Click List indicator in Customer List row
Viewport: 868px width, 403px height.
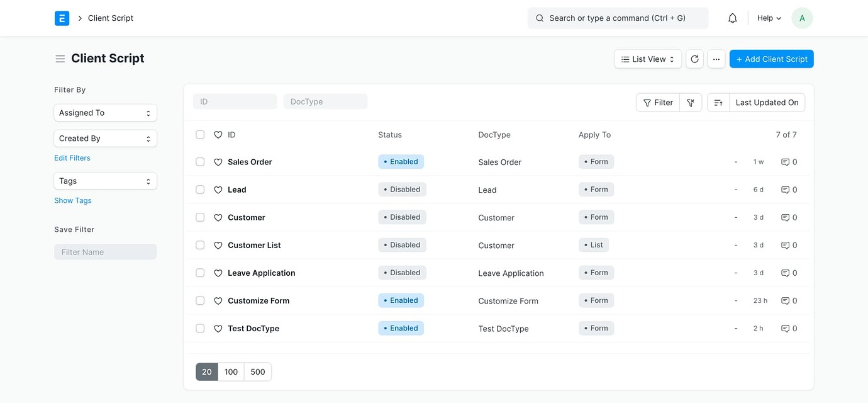coord(593,245)
